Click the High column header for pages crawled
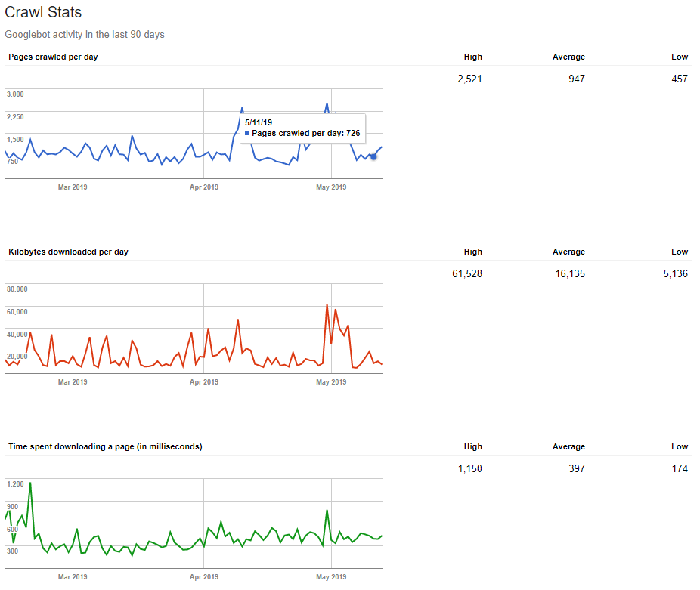 pyautogui.click(x=472, y=57)
